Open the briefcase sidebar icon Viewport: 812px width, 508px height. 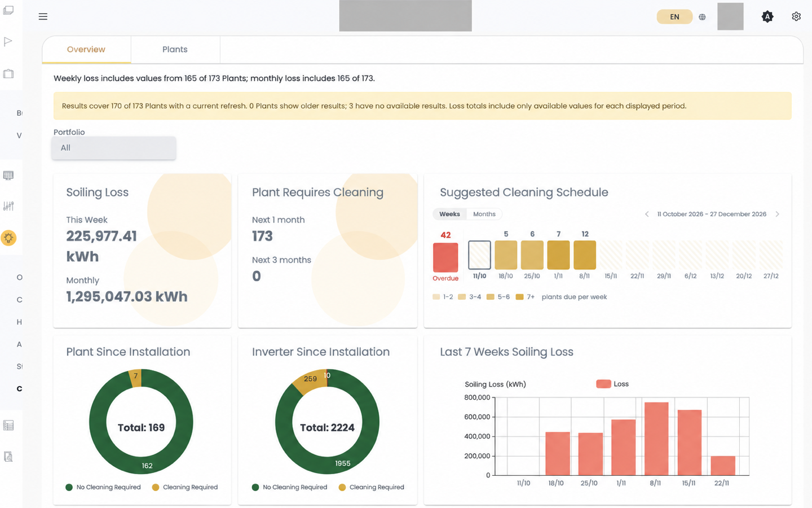click(8, 74)
